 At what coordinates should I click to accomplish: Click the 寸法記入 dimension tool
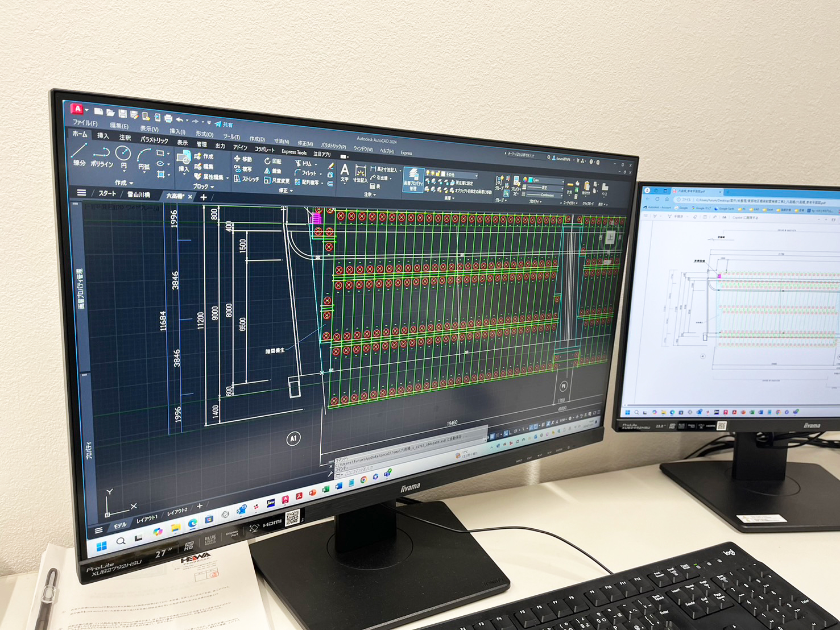click(359, 173)
